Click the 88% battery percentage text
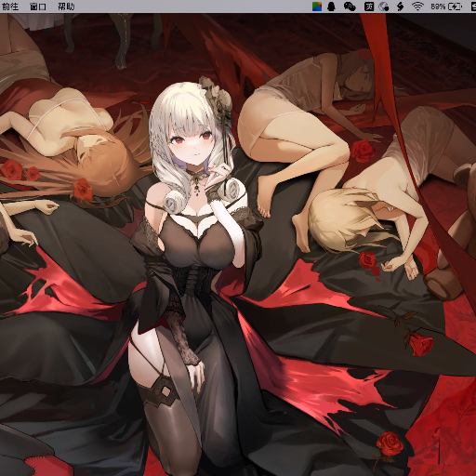476x476 pixels. coord(438,7)
